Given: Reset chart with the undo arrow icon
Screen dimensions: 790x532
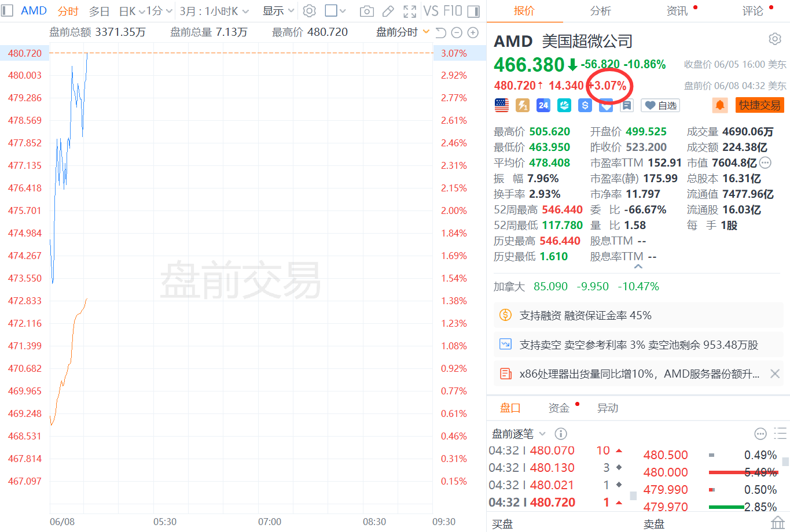Looking at the screenshot, I should [x=440, y=32].
